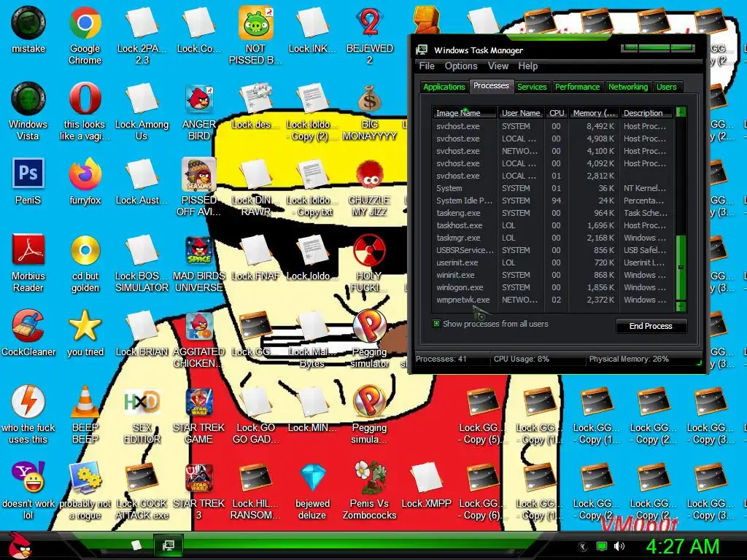Viewport: 747px width, 560px height.
Task: Select the Task Manager taskbar button
Action: point(168,545)
